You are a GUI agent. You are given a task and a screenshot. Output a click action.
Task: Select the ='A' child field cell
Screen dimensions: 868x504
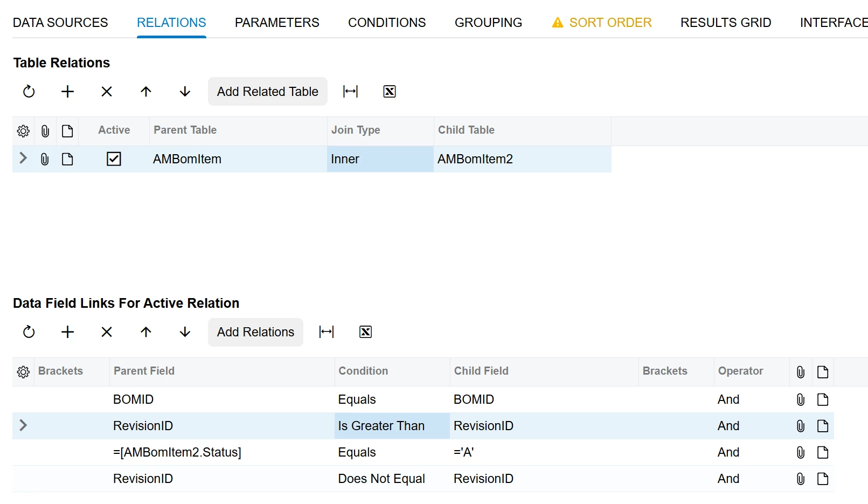[x=544, y=452]
